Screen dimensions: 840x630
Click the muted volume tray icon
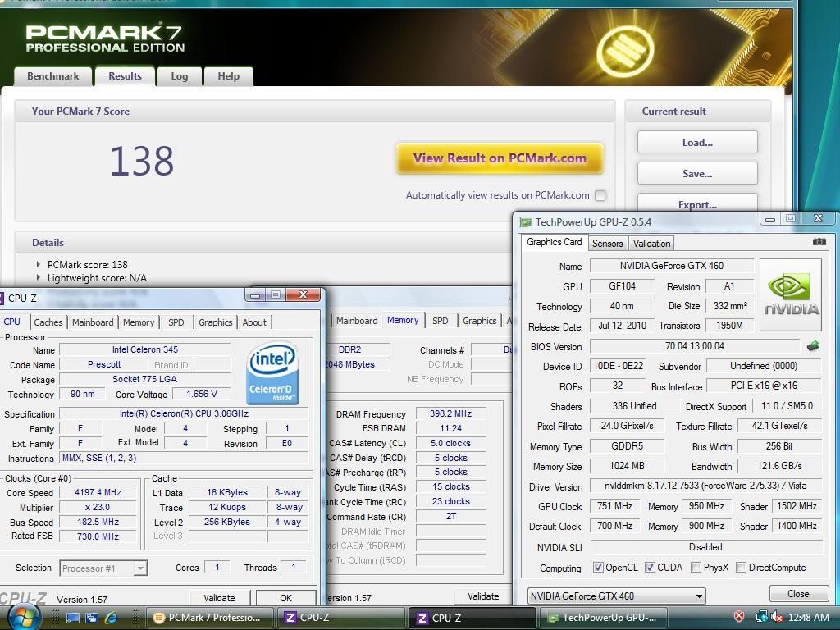point(777,617)
